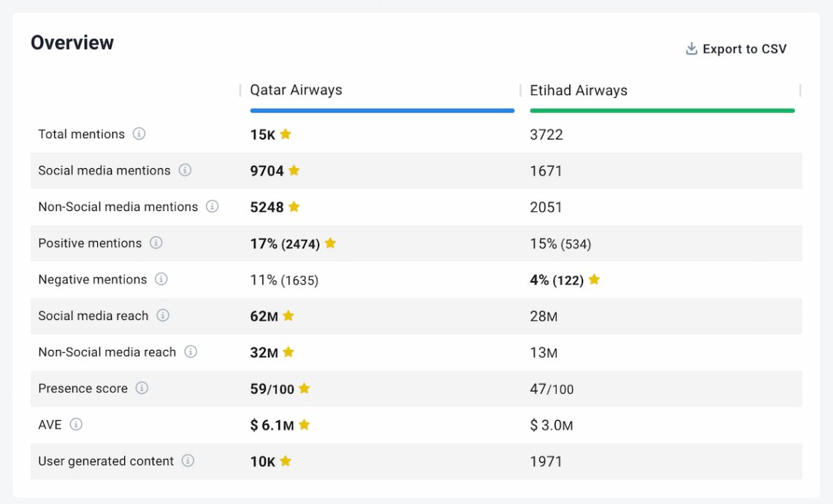Click the download icon near Export to CSV
The width and height of the screenshot is (833, 504).
[x=689, y=47]
